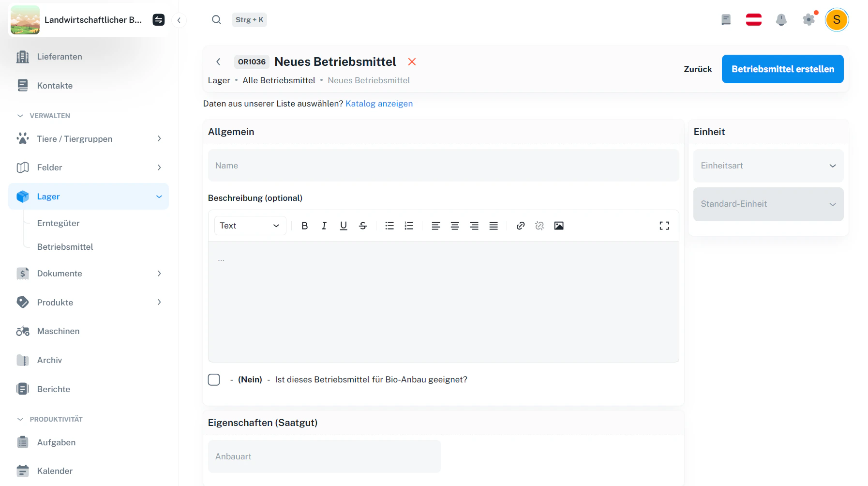Click the Zurück button
Viewport: 868px width, 486px height.
(x=698, y=69)
